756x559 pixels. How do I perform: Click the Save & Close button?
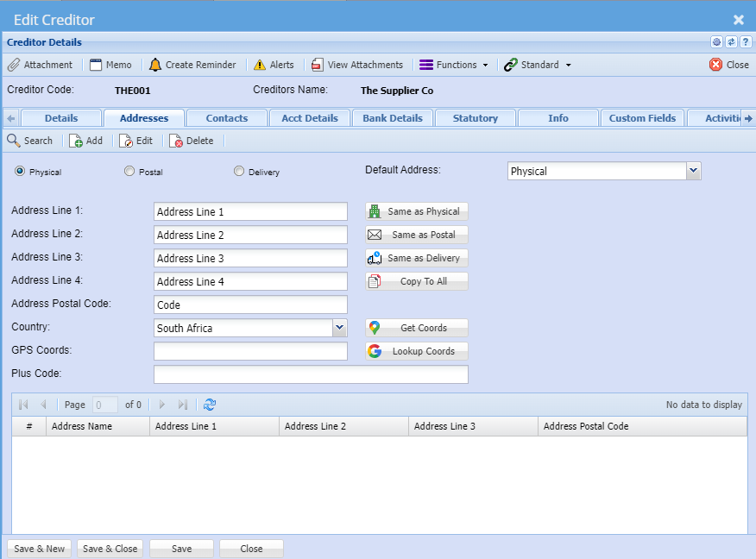[x=110, y=549]
